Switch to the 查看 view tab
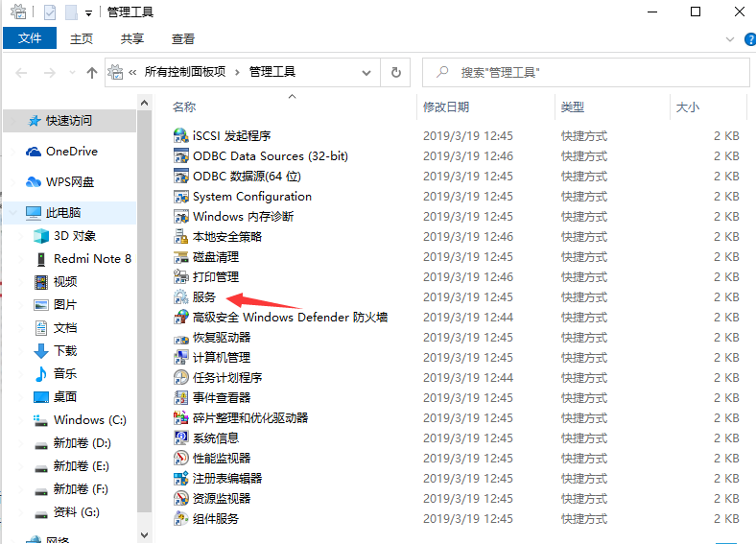The width and height of the screenshot is (756, 544). [x=183, y=39]
